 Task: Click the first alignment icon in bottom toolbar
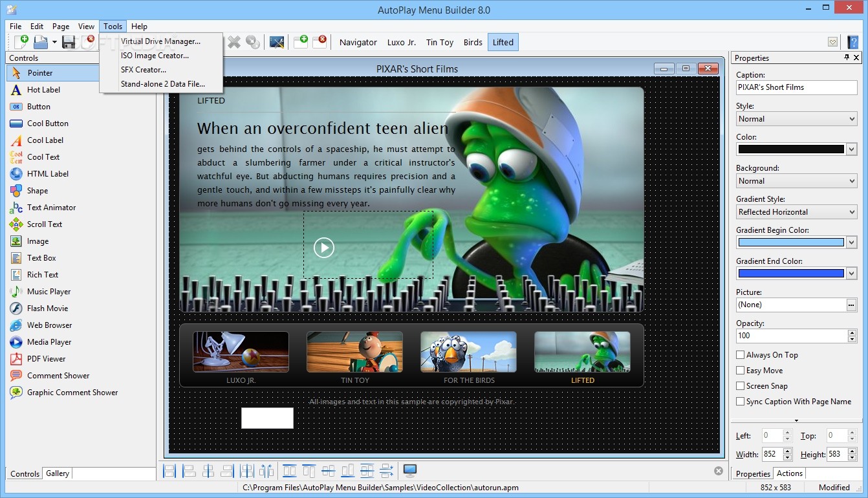[169, 471]
